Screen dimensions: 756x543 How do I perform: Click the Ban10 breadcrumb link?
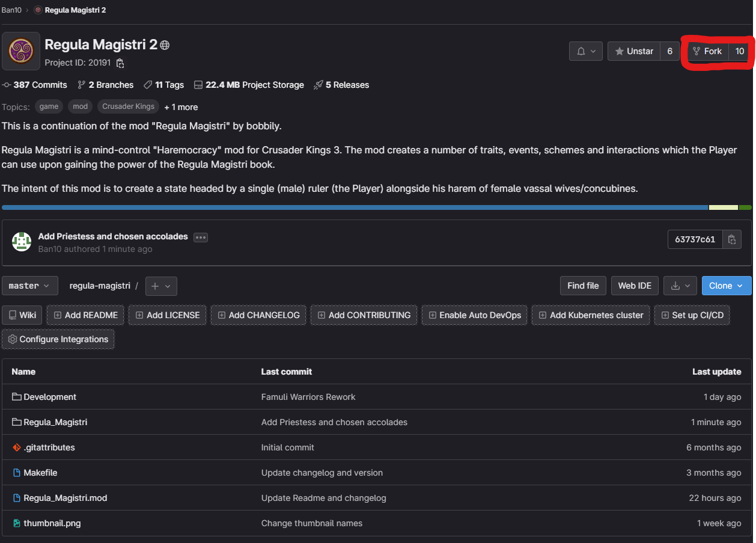(11, 10)
